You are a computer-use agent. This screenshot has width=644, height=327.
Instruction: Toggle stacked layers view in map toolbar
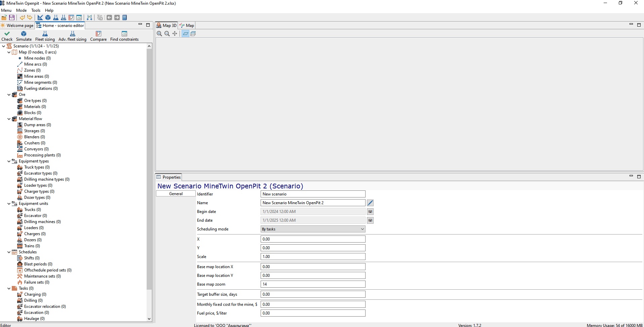point(193,34)
